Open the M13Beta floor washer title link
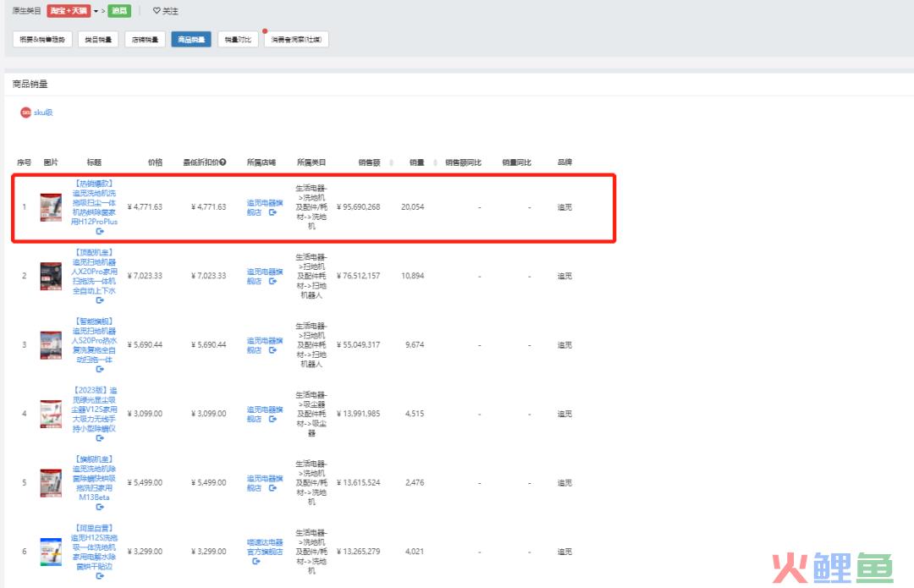Viewport: 914px width, 588px height. pos(95,478)
